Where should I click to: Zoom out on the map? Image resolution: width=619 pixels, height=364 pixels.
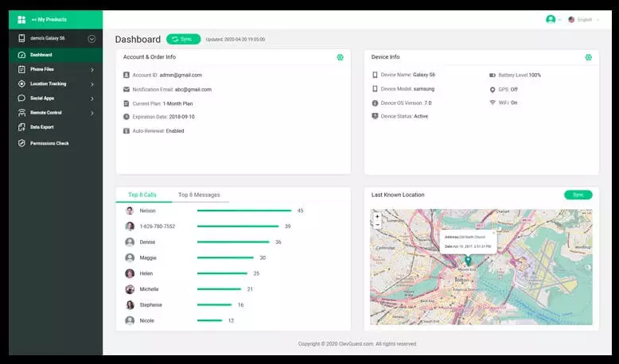(377, 225)
